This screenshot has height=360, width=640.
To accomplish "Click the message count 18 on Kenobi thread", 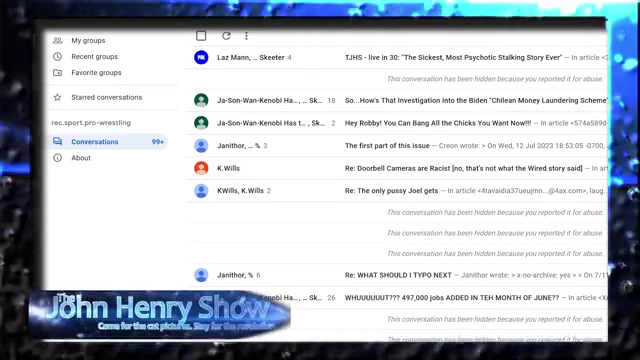I will pyautogui.click(x=331, y=100).
